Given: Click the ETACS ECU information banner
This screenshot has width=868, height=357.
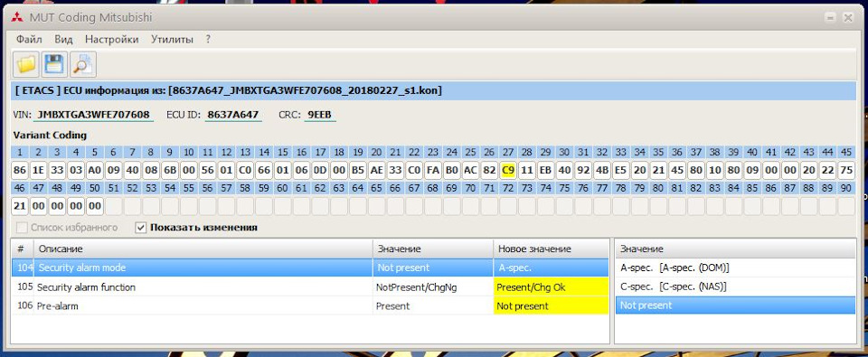Looking at the screenshot, I should pyautogui.click(x=433, y=90).
